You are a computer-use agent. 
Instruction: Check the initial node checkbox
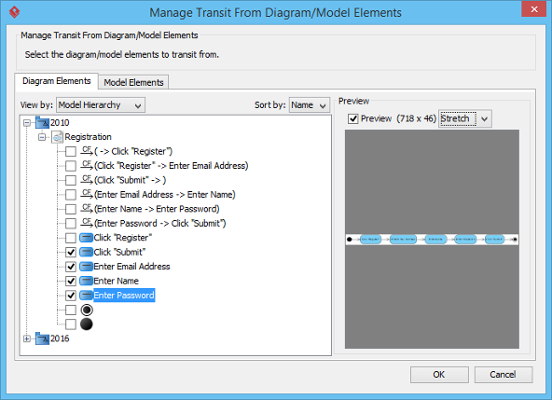click(71, 324)
